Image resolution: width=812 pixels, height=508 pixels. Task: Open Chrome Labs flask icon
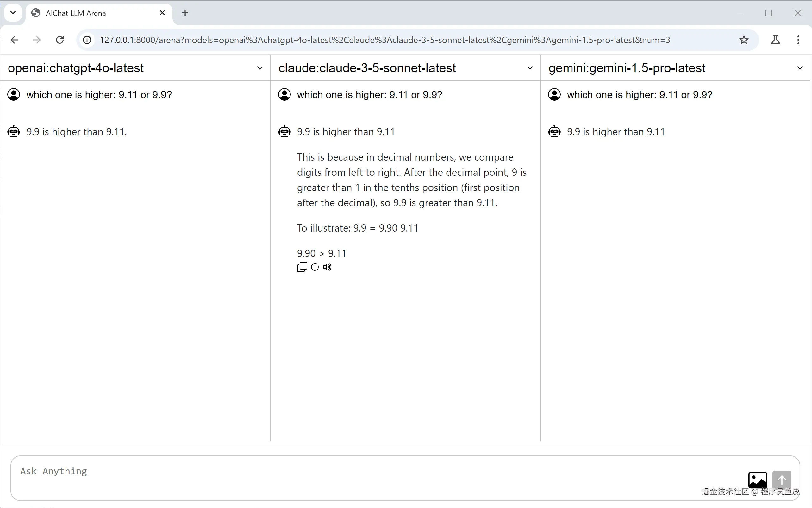775,40
